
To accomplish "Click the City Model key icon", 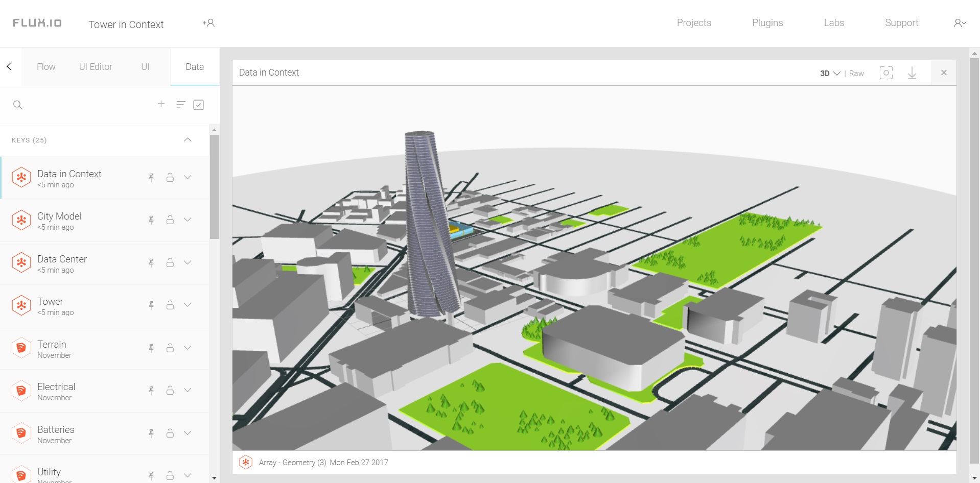I will tap(21, 220).
